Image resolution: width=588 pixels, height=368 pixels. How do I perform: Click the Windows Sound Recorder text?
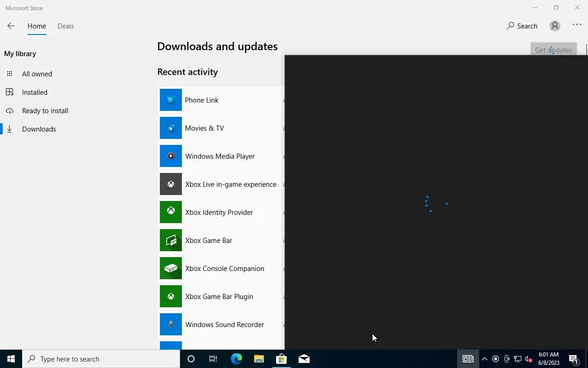(225, 324)
